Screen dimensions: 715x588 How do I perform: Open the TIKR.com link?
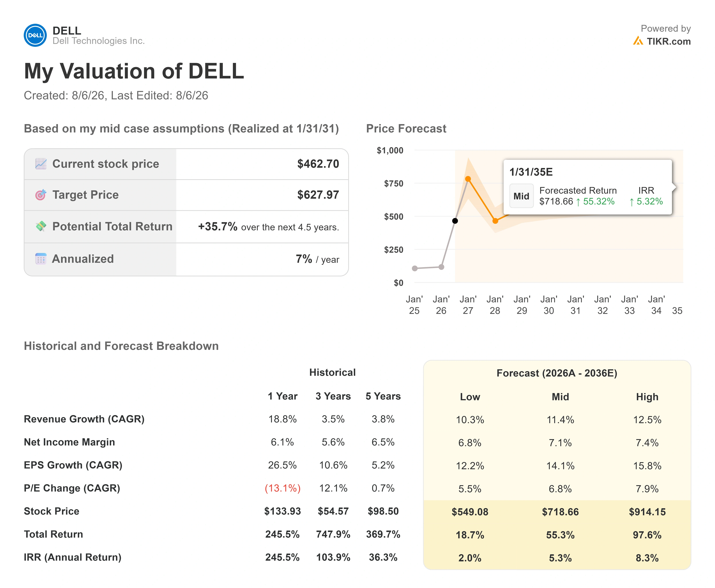(669, 41)
